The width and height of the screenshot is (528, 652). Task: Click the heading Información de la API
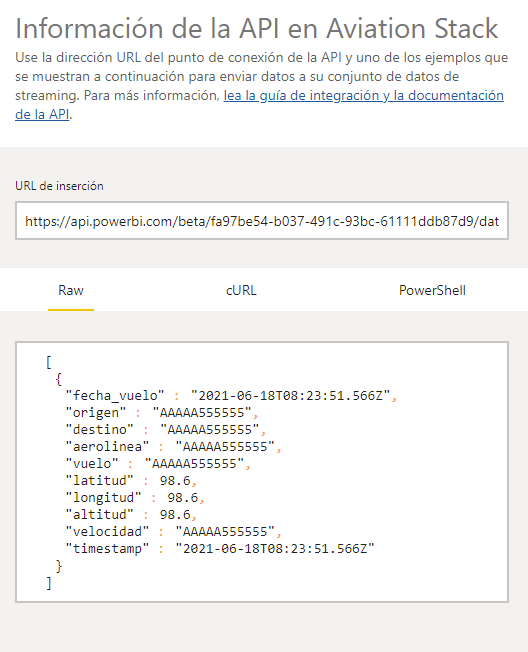pos(257,29)
